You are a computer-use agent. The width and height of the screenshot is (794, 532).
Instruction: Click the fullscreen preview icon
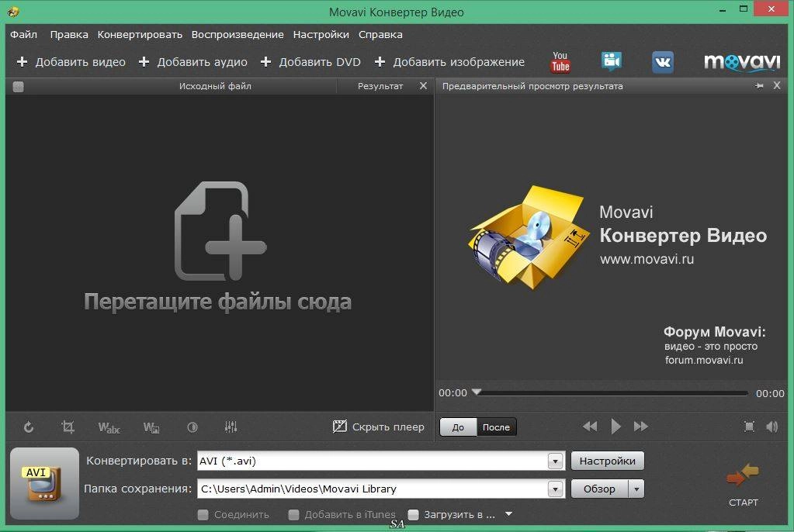coord(750,427)
